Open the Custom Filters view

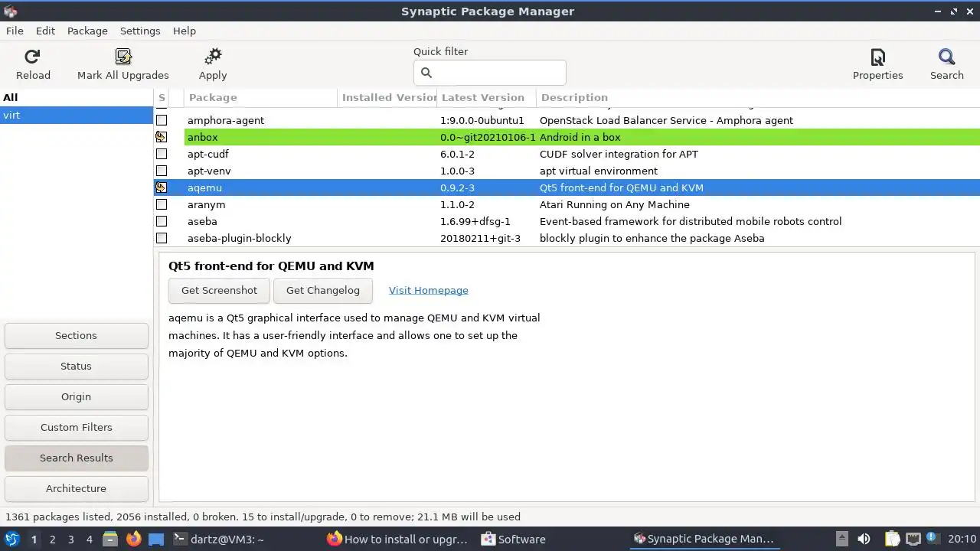(x=76, y=427)
